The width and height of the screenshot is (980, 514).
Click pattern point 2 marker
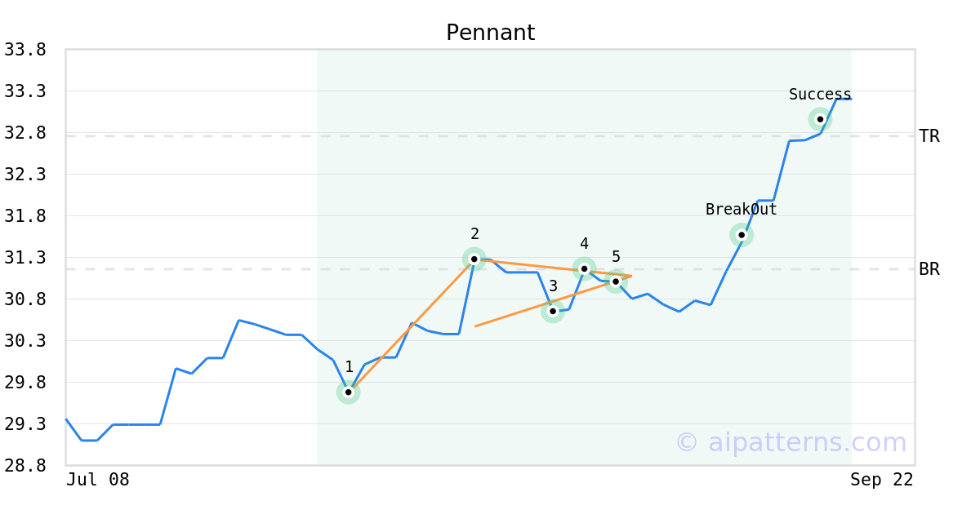[474, 259]
